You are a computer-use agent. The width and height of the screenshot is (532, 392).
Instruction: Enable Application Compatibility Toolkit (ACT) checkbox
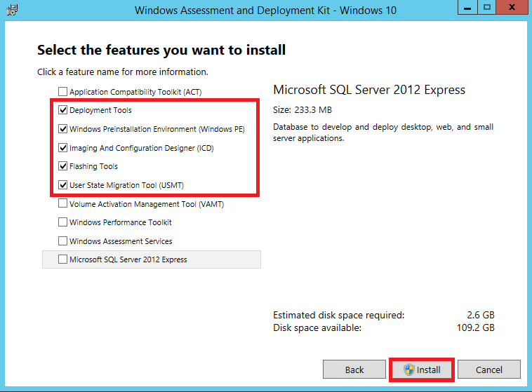[62, 92]
